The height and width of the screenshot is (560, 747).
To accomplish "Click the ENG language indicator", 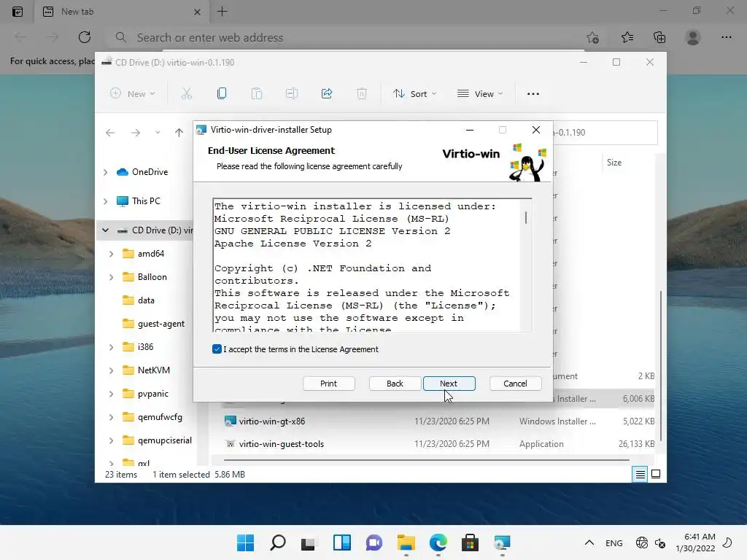I will 614,542.
